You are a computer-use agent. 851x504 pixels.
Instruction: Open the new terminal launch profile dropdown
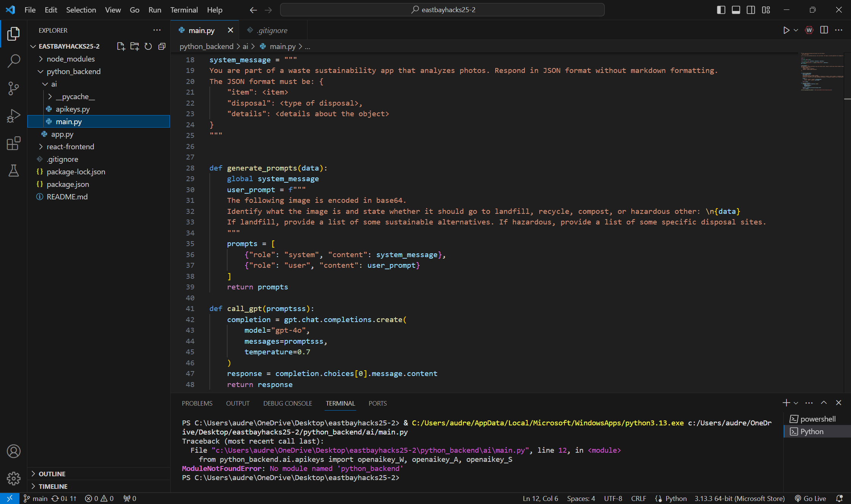click(796, 403)
